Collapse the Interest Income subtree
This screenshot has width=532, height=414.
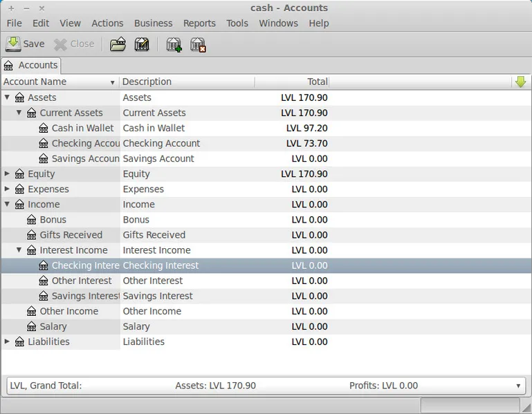click(x=19, y=250)
